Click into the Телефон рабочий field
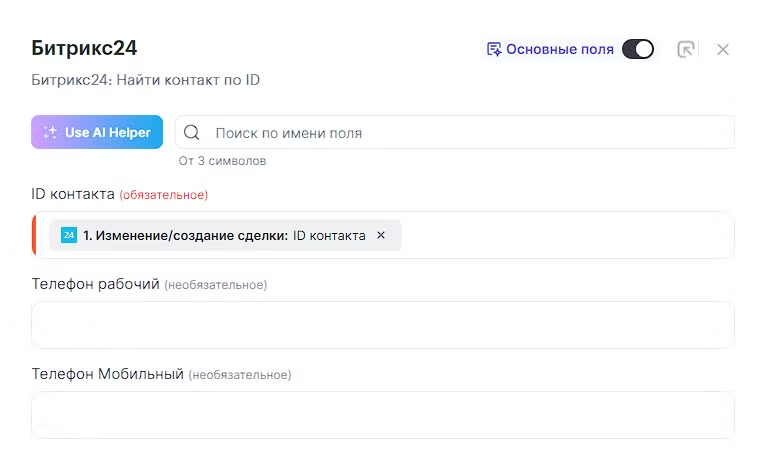768x457 pixels. click(383, 325)
